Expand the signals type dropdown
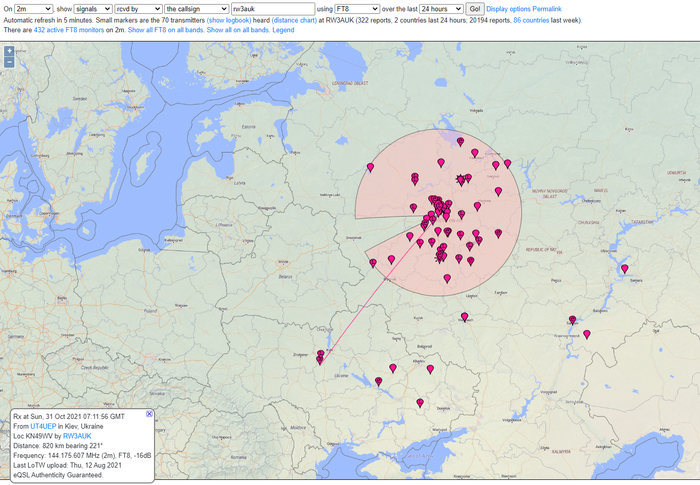 click(92, 8)
